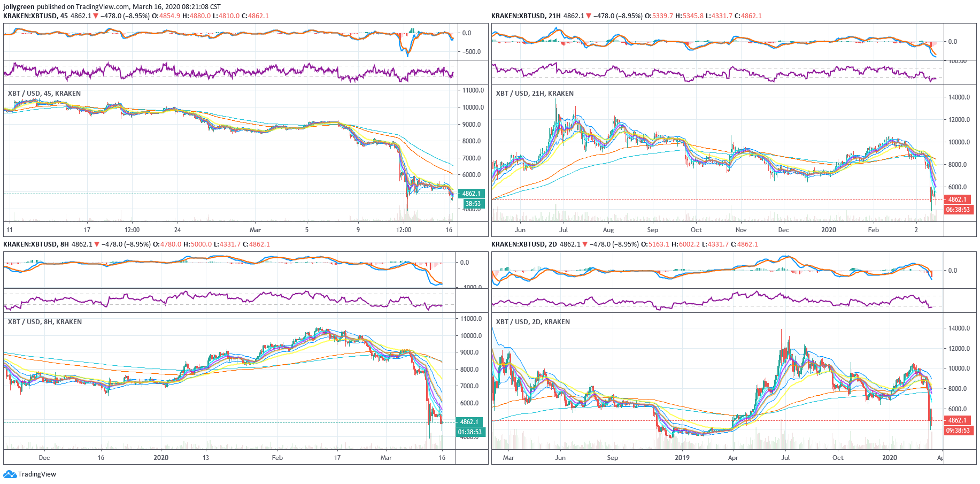
Task: Click the 01:38:53 countdown on 8H chart
Action: (470, 432)
